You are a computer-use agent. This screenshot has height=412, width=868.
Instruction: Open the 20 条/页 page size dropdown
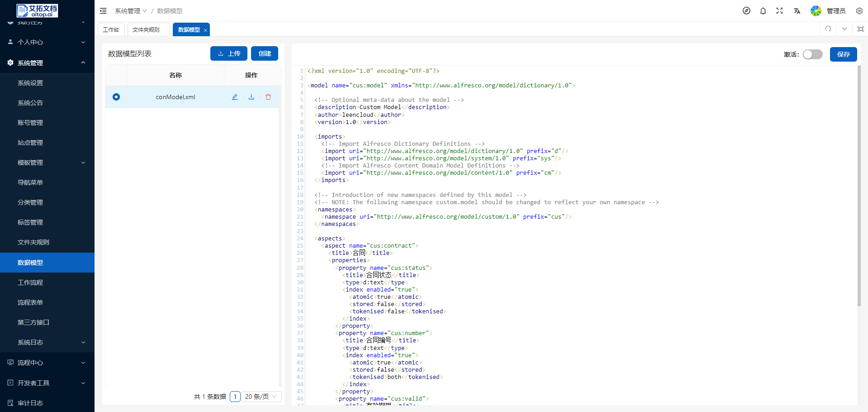tap(262, 397)
